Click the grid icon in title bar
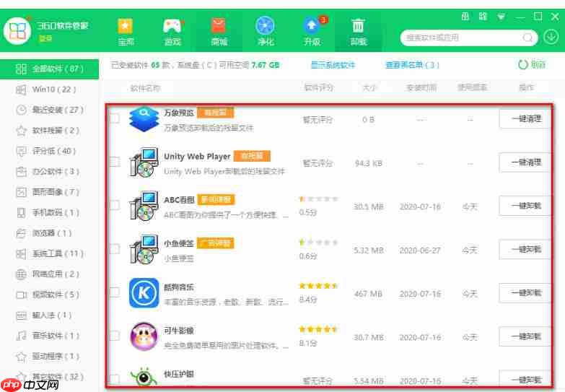 click(465, 16)
